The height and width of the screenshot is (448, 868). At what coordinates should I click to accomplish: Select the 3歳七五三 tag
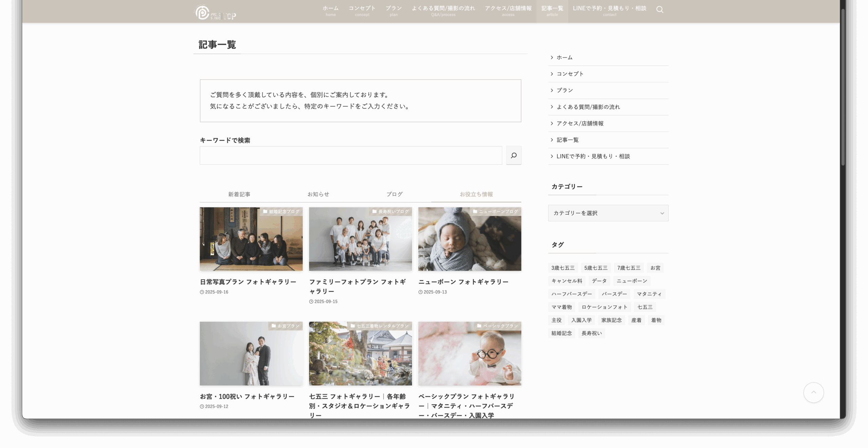pyautogui.click(x=563, y=268)
